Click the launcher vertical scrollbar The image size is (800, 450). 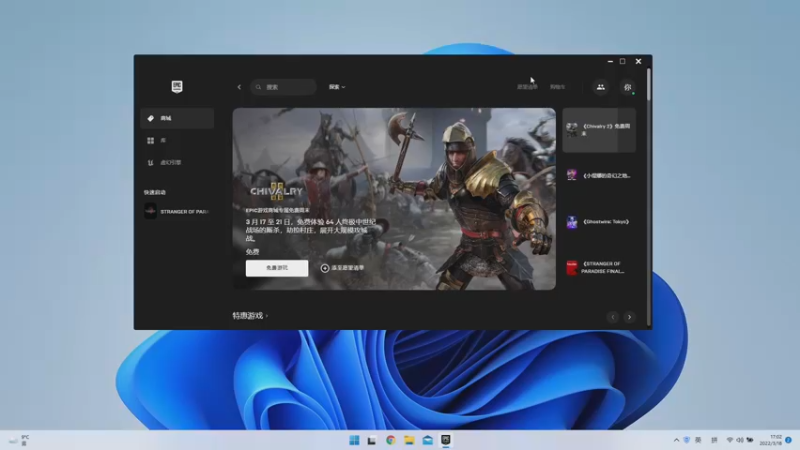[648, 84]
